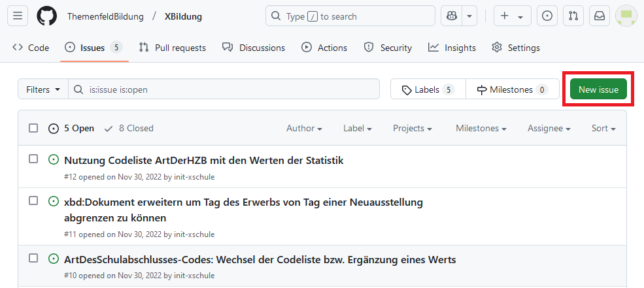Open init-xschule author link on #11
The width and height of the screenshot is (644, 288).
point(194,234)
